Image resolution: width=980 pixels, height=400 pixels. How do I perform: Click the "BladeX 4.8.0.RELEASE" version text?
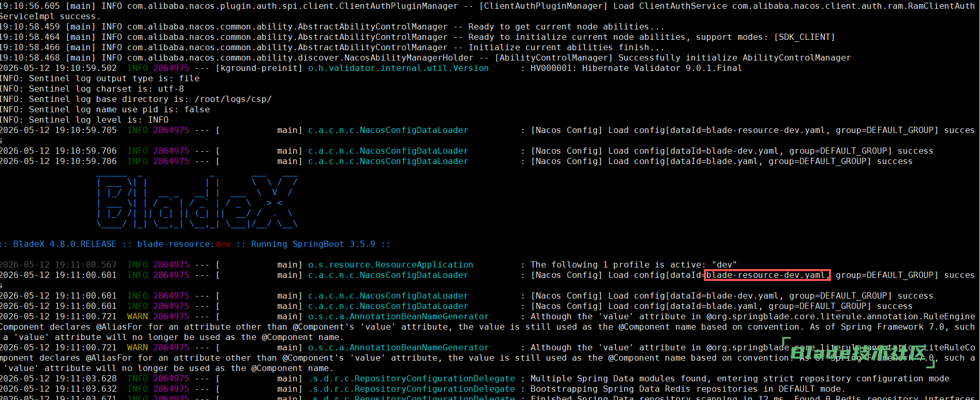coord(65,244)
